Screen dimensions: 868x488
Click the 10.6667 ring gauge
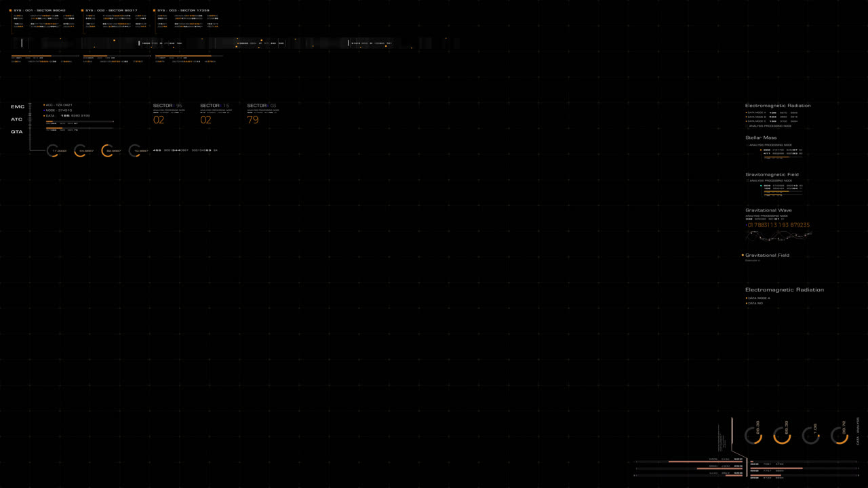click(135, 150)
